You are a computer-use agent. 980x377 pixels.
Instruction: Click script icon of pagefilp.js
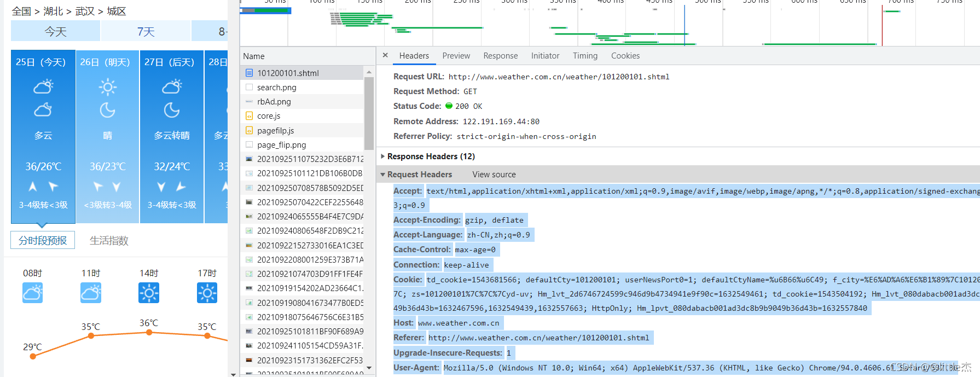click(x=249, y=131)
